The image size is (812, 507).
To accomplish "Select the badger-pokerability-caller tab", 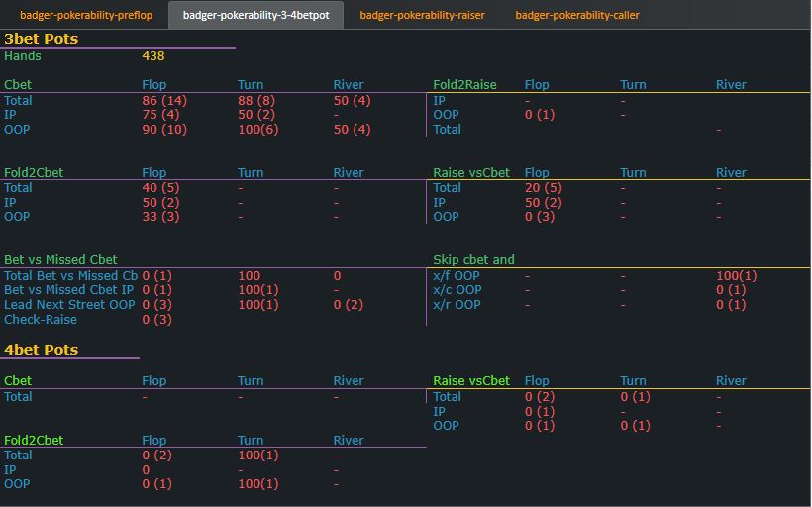I will click(x=577, y=15).
